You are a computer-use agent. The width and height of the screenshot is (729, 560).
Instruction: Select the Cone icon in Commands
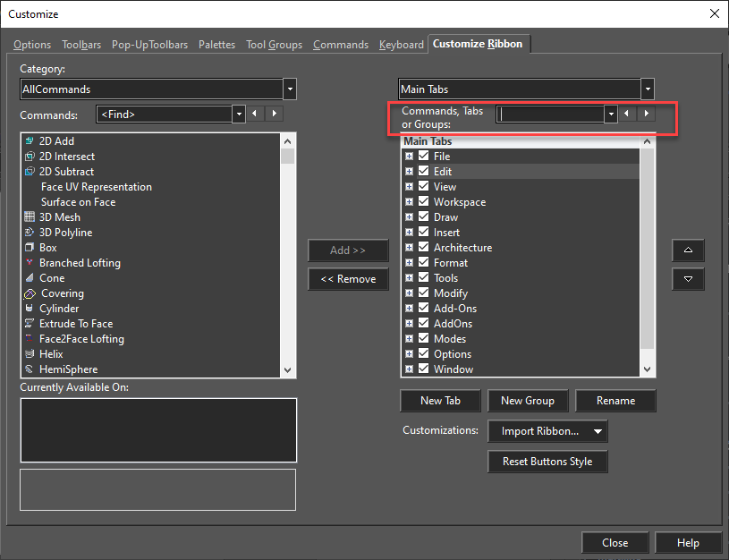click(x=30, y=278)
